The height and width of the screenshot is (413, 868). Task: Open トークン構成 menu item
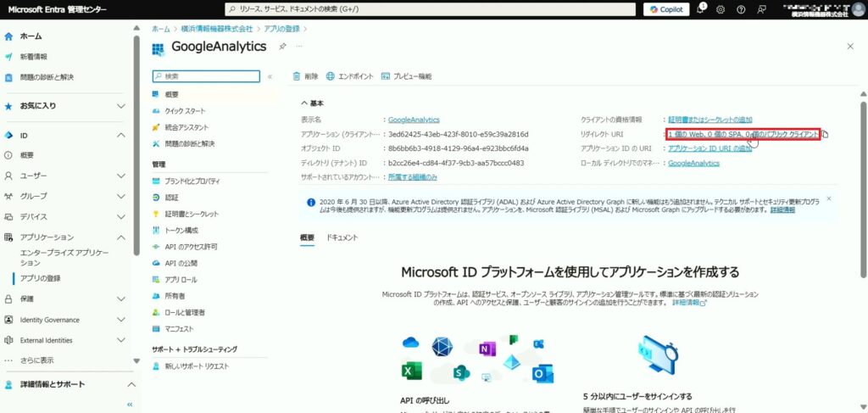(181, 231)
